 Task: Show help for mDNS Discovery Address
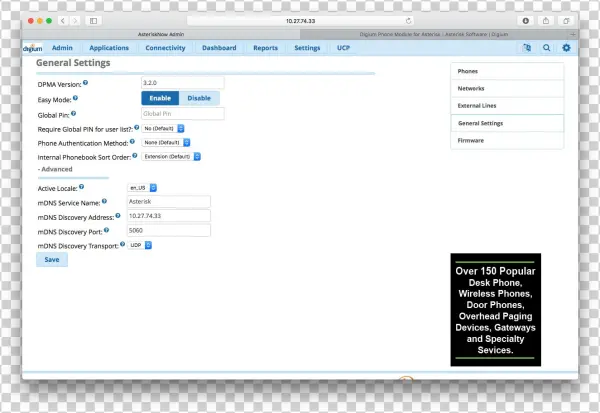(118, 216)
